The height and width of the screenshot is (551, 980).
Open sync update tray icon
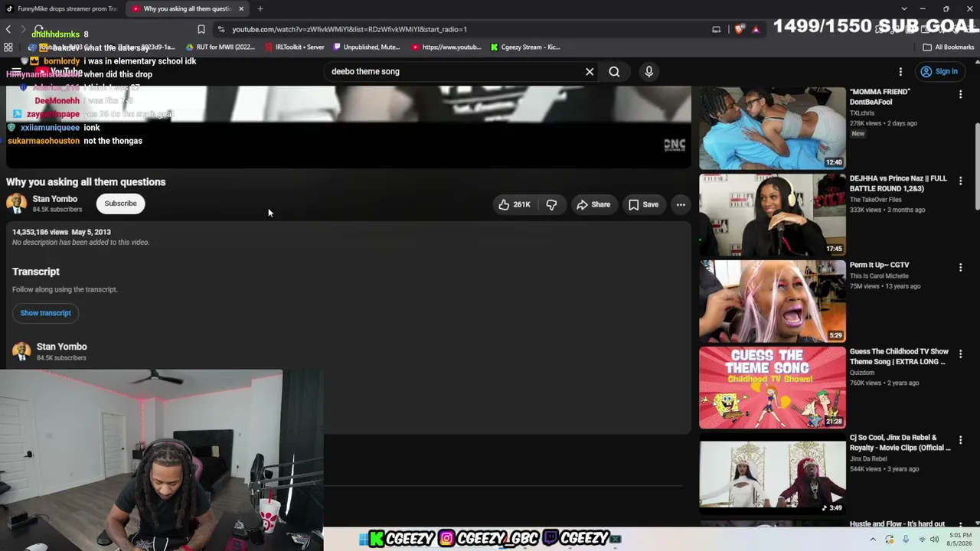tap(889, 539)
